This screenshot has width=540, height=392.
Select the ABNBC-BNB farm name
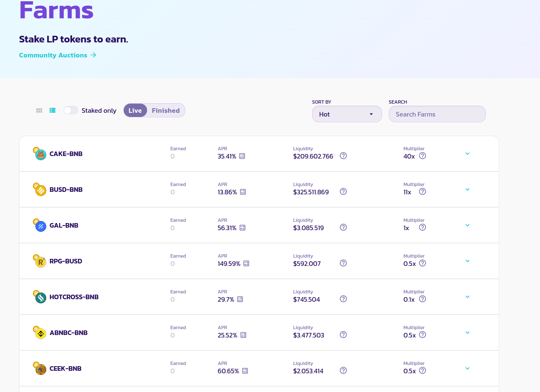click(69, 333)
